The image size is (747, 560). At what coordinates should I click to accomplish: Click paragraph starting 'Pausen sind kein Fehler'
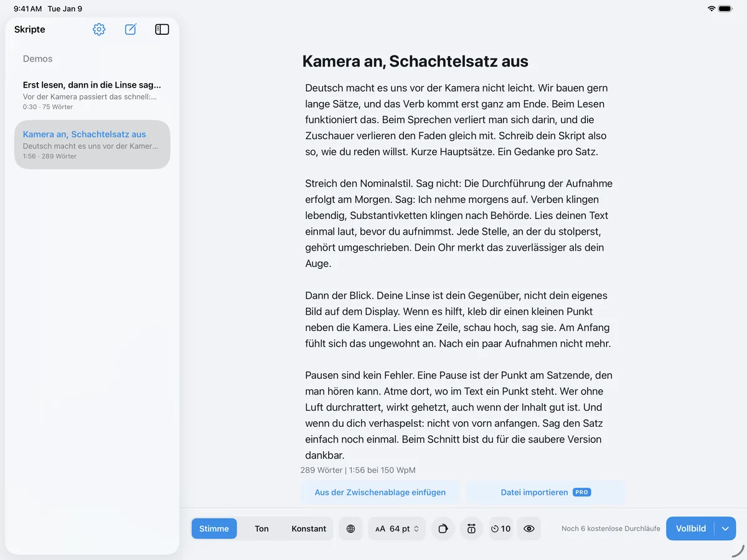tap(459, 415)
